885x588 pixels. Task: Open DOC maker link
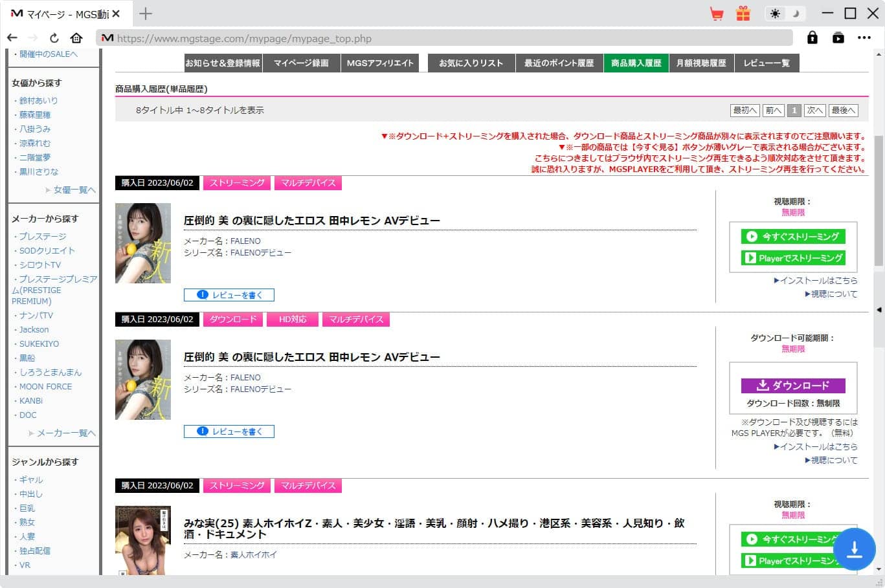pyautogui.click(x=28, y=415)
